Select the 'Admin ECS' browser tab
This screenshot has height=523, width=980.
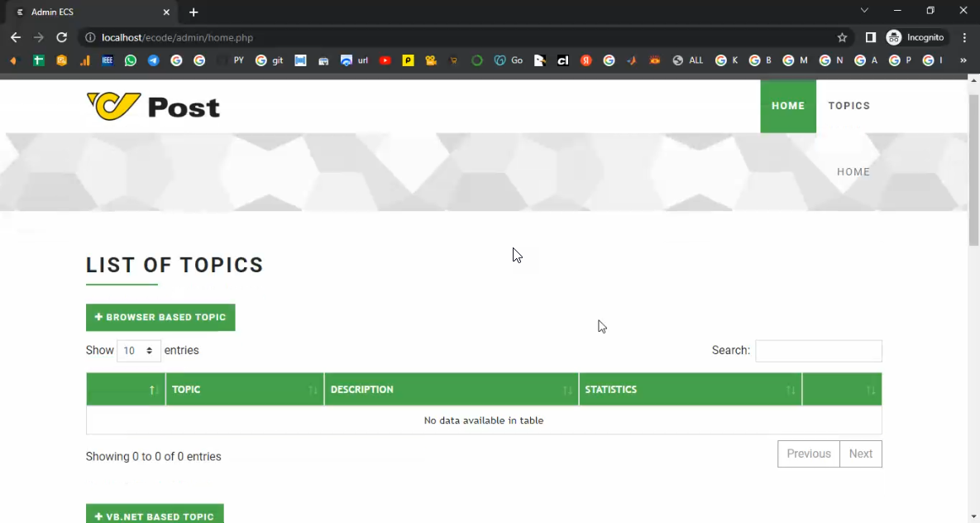point(93,12)
